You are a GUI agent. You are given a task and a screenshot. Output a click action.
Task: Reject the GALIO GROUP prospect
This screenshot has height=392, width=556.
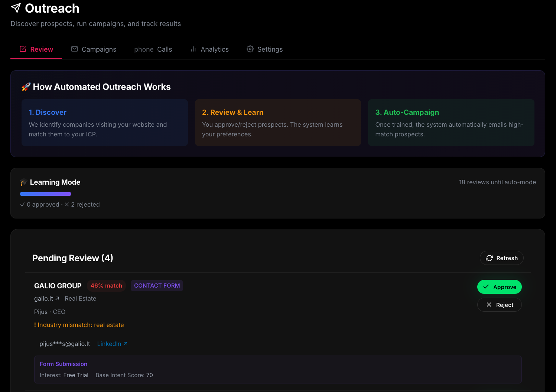pyautogui.click(x=500, y=304)
